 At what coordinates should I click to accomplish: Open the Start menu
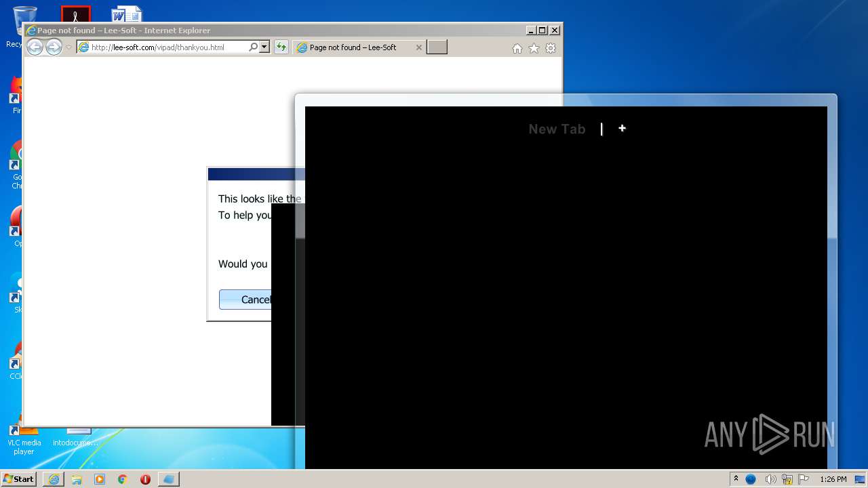pos(19,479)
